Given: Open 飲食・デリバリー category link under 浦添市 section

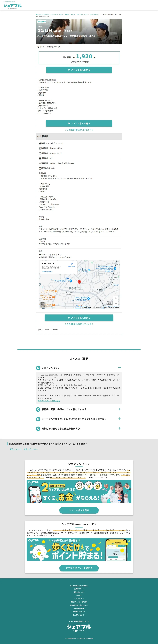Looking at the screenshot, I should [31, 449].
